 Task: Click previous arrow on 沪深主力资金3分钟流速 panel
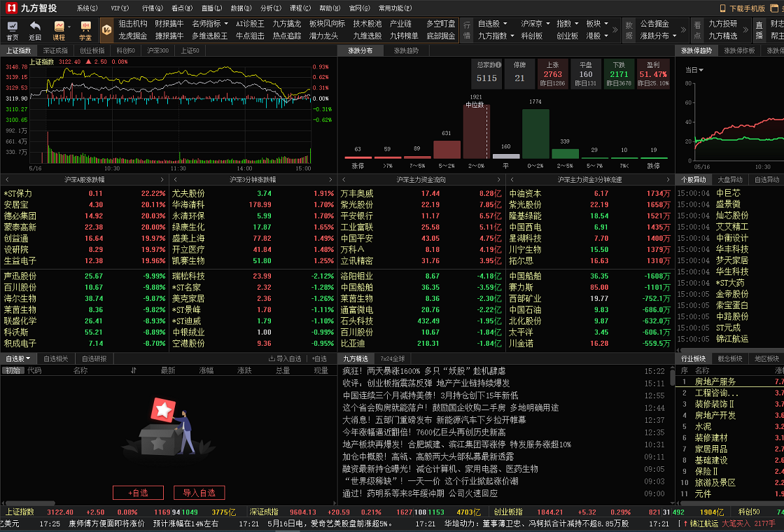pyautogui.click(x=512, y=179)
